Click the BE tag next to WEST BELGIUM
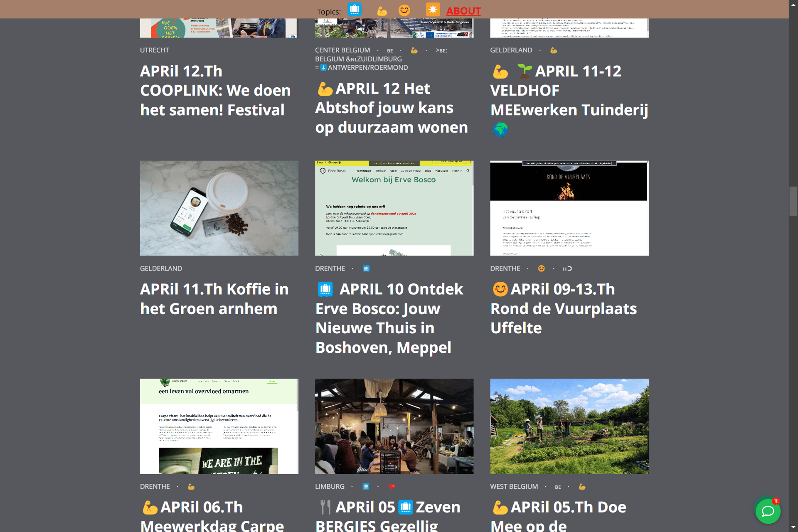The image size is (798, 532). 558,487
